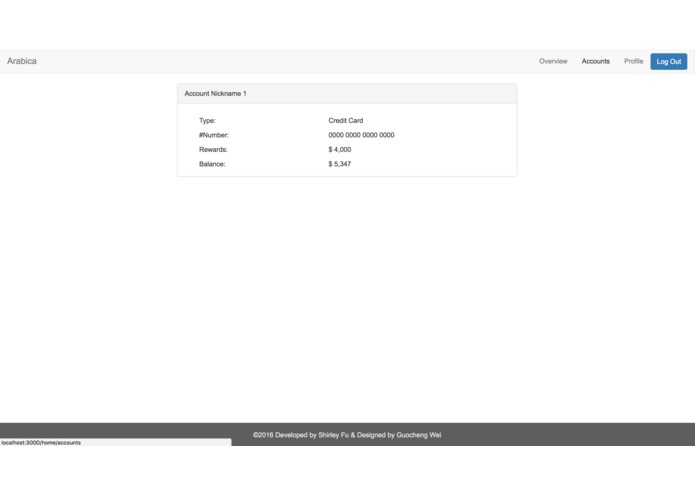The height and width of the screenshot is (494, 695).
Task: Click the localhost:3000/home/accounts status URL
Action: coord(41,443)
